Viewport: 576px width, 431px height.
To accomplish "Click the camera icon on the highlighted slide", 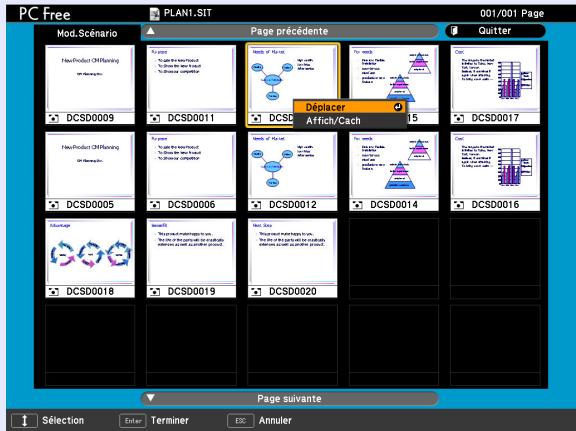I will click(256, 118).
